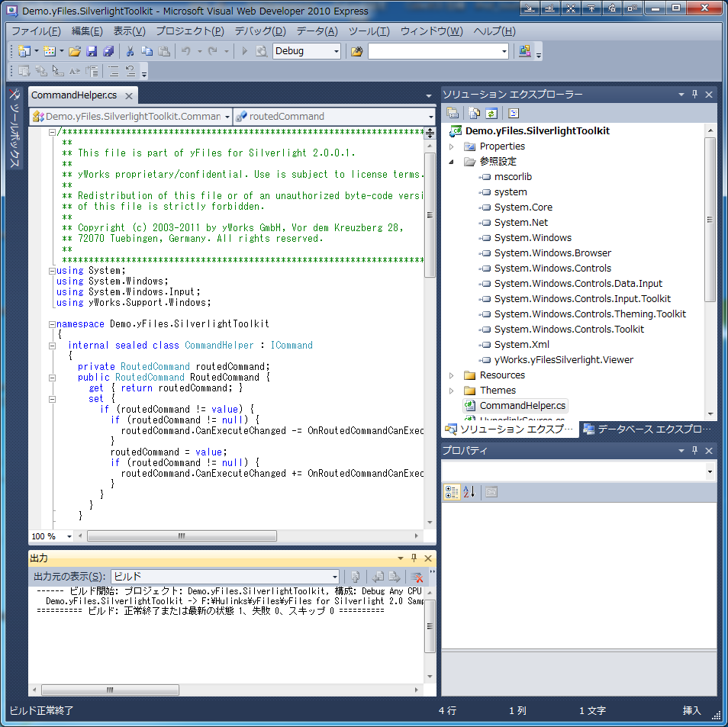Toggle auto-hide pin on Output panel
Image resolution: width=728 pixels, height=727 pixels.
tap(414, 558)
